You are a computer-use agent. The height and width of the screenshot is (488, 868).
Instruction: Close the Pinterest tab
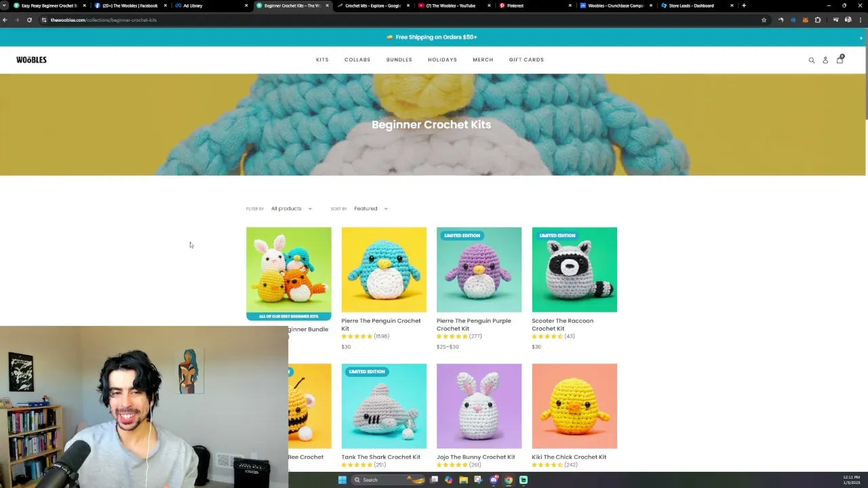click(x=569, y=5)
